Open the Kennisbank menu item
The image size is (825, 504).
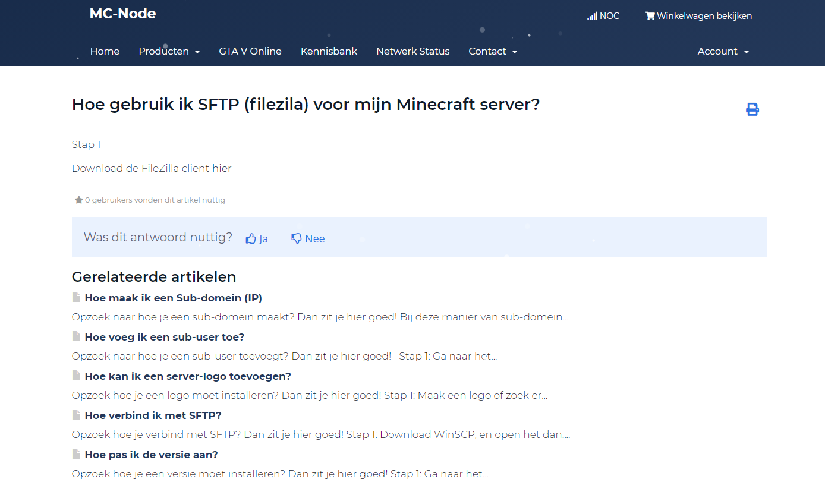(x=329, y=52)
